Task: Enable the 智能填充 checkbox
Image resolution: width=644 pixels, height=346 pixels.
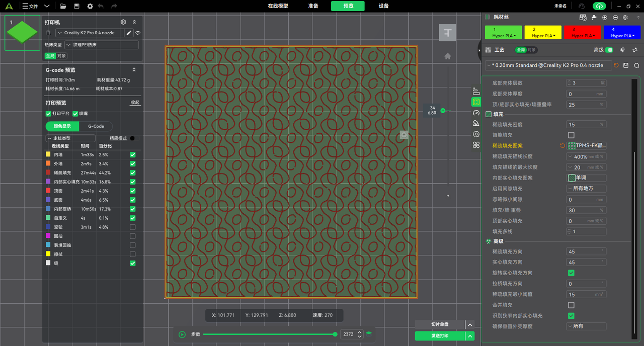Action: [571, 135]
